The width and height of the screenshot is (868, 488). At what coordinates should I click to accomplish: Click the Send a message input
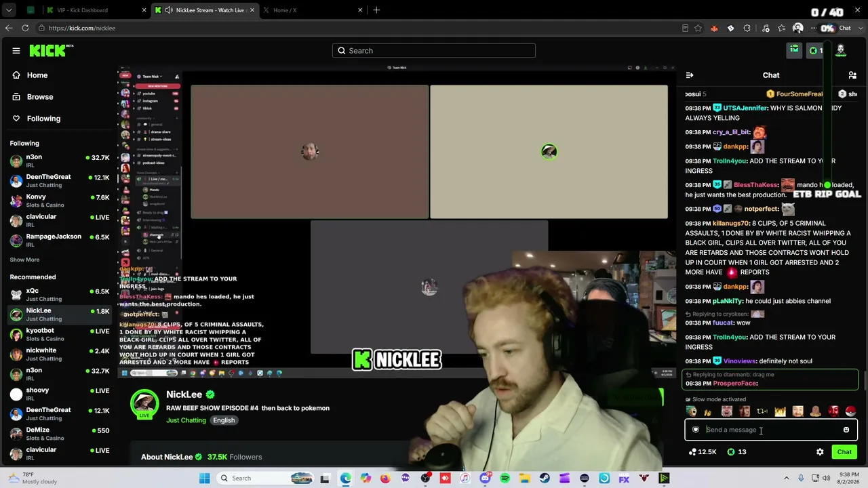[771, 430]
